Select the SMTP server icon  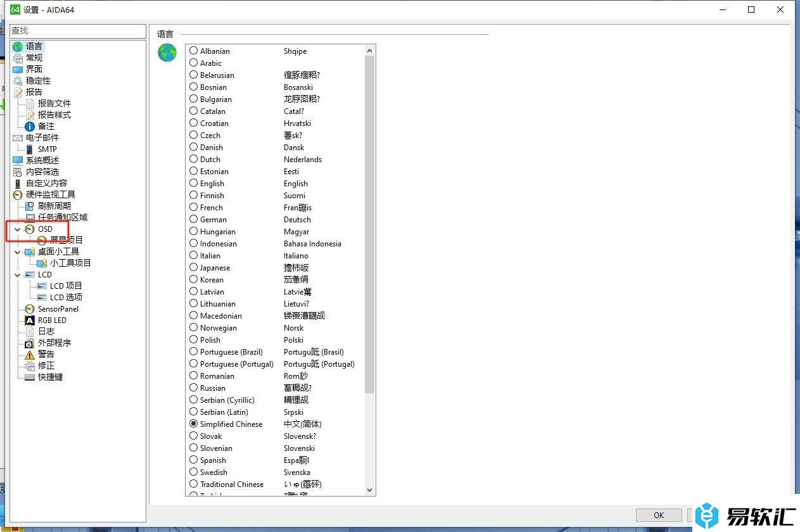[30, 149]
